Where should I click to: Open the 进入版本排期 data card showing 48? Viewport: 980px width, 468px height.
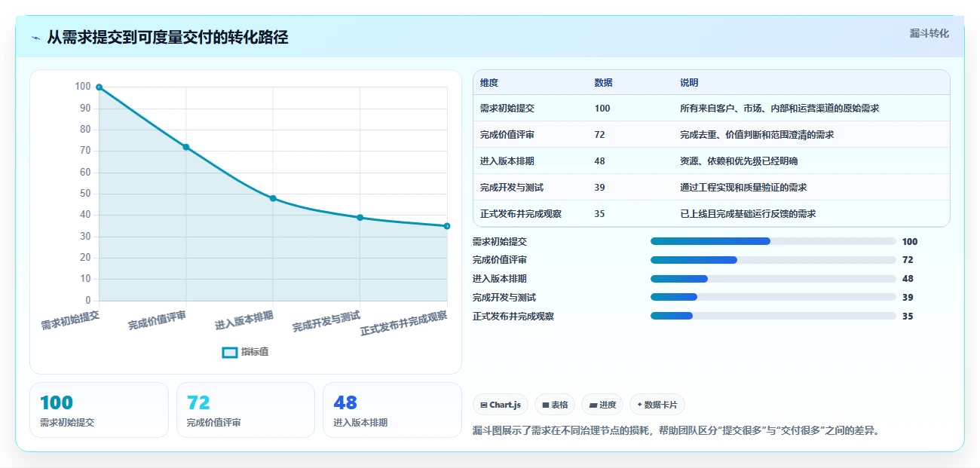(x=392, y=410)
